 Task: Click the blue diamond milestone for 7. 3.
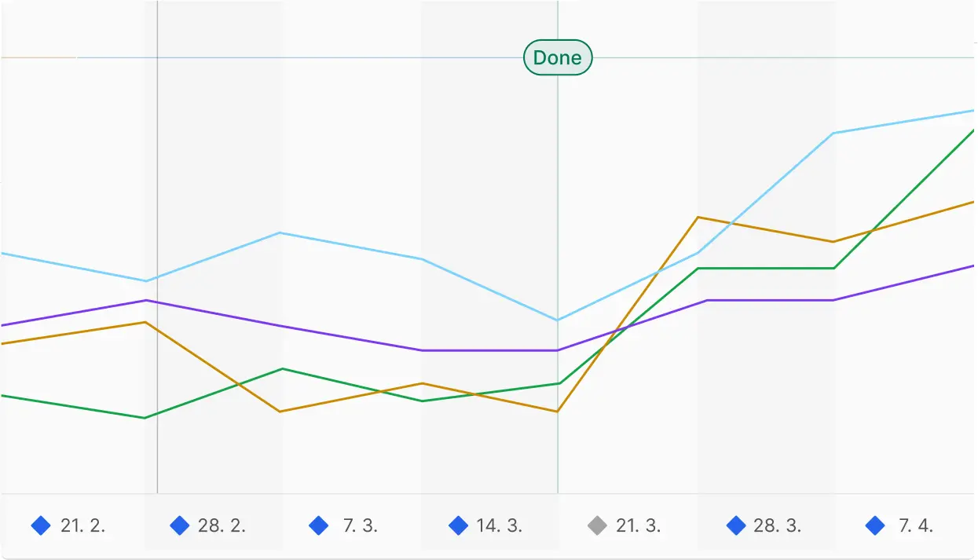point(319,525)
